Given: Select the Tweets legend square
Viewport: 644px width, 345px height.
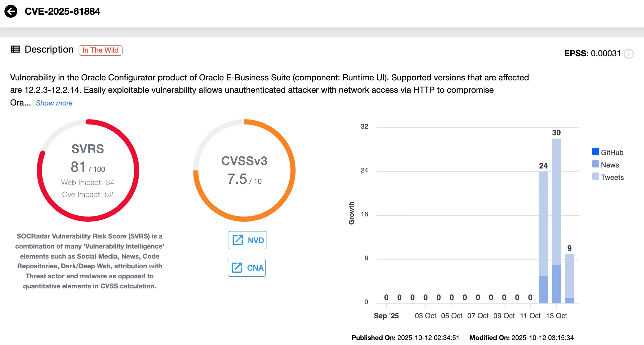Looking at the screenshot, I should tap(595, 177).
